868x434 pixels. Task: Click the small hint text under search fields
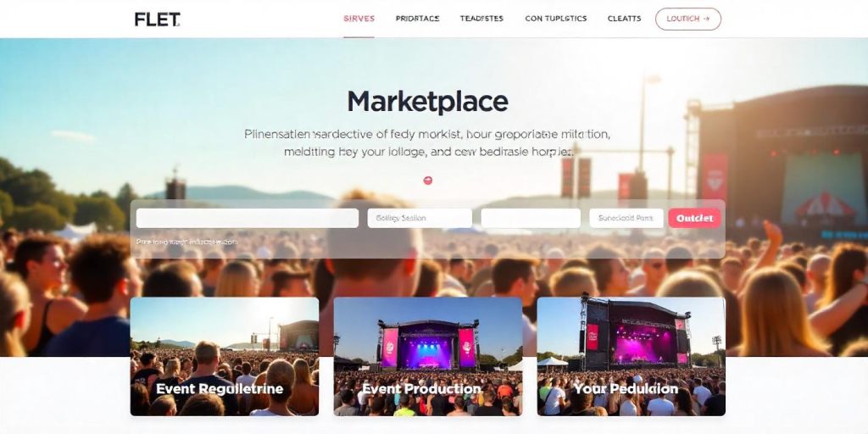[187, 242]
